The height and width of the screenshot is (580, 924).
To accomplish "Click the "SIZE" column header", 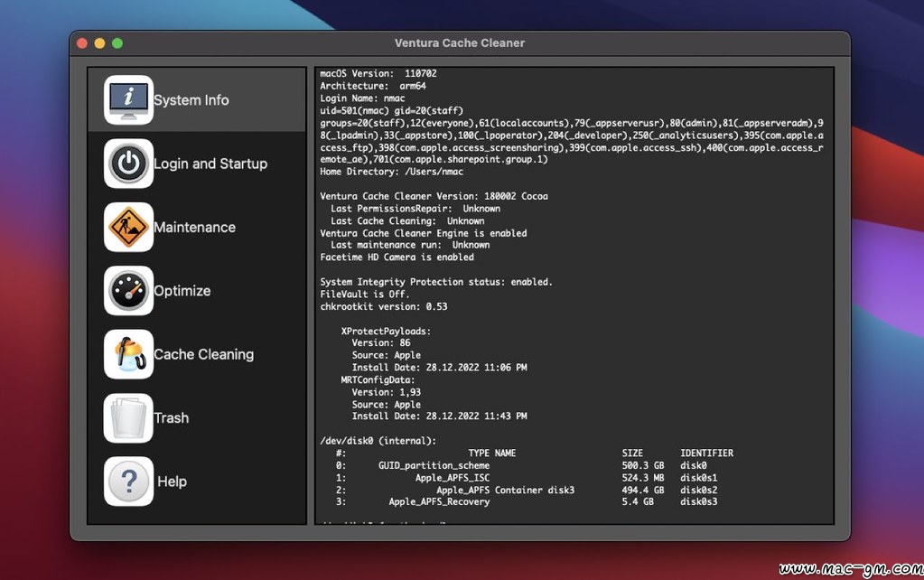I will [632, 454].
